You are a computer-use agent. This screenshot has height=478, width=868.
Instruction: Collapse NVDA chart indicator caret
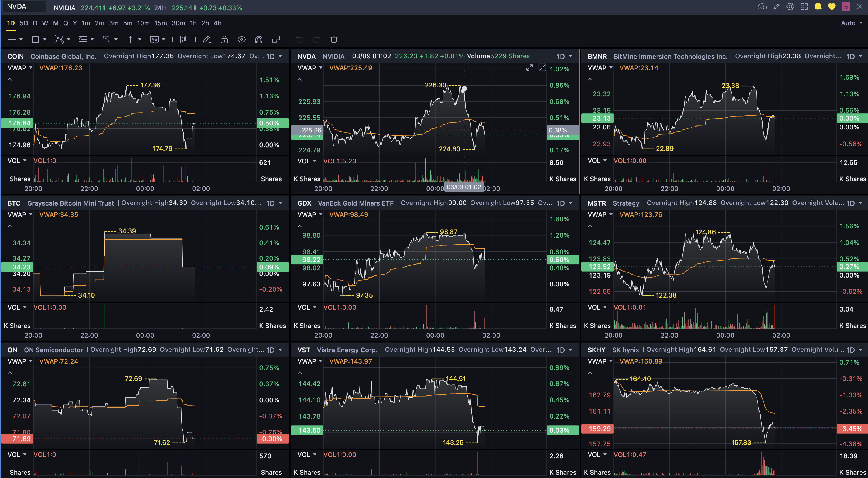pos(300,80)
